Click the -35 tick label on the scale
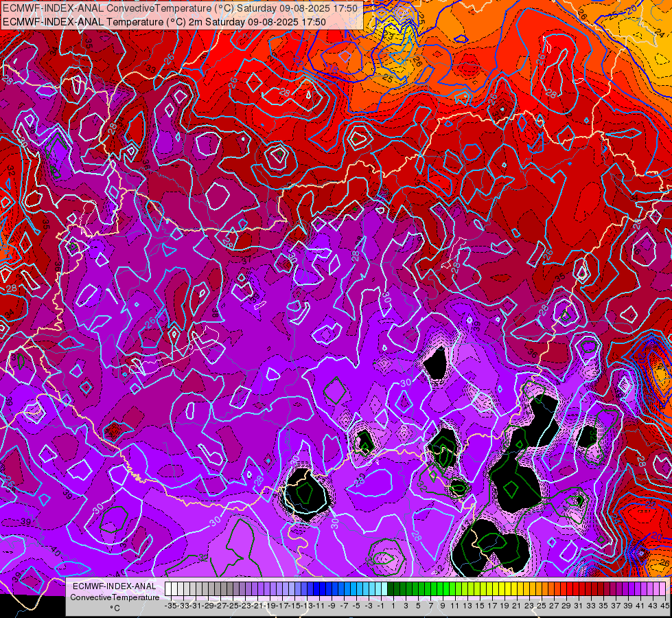The image size is (672, 618). point(170,606)
